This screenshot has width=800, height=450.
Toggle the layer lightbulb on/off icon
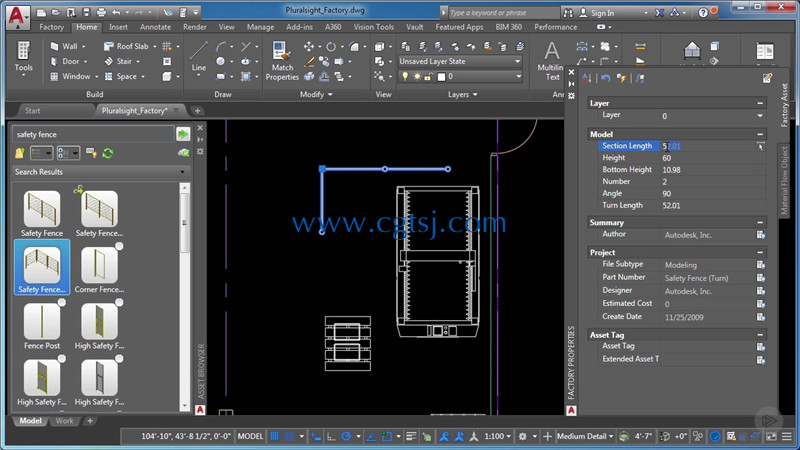click(x=405, y=77)
